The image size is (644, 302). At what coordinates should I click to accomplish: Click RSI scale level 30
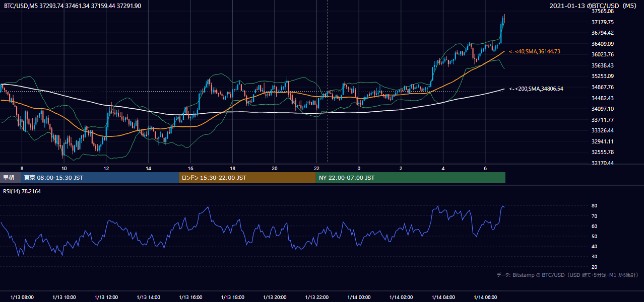point(595,256)
